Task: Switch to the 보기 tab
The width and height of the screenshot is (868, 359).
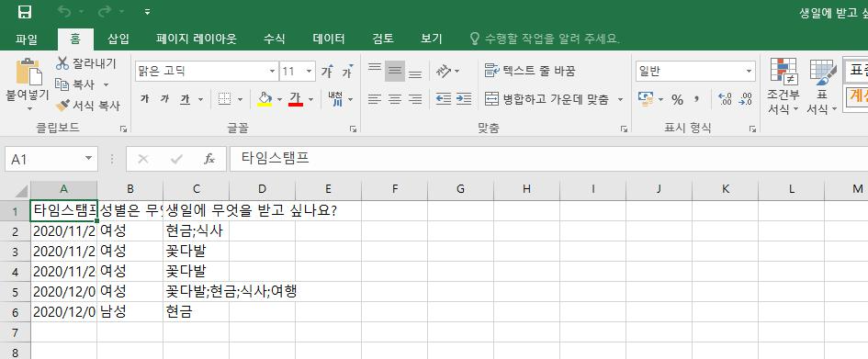Action: click(431, 39)
